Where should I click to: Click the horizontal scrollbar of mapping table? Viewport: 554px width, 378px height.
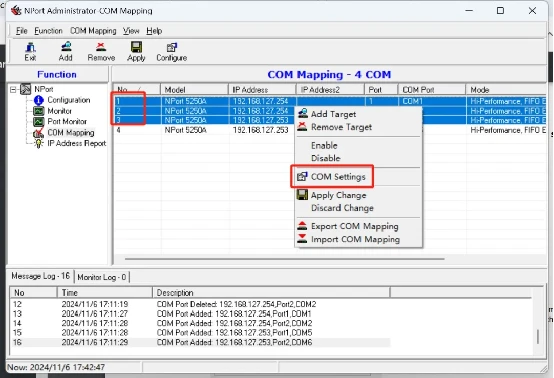[x=285, y=259]
